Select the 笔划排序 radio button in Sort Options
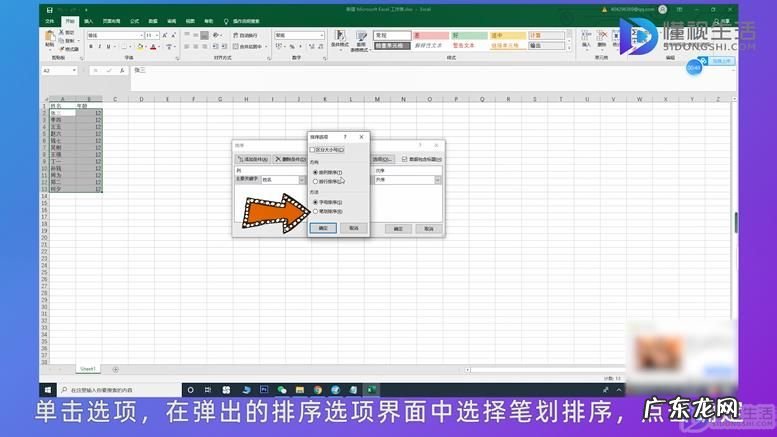The image size is (777, 437). click(x=316, y=212)
